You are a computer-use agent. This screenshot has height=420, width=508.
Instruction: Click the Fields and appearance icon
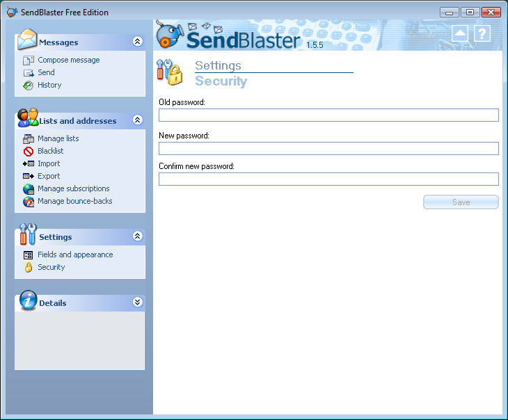(x=29, y=255)
